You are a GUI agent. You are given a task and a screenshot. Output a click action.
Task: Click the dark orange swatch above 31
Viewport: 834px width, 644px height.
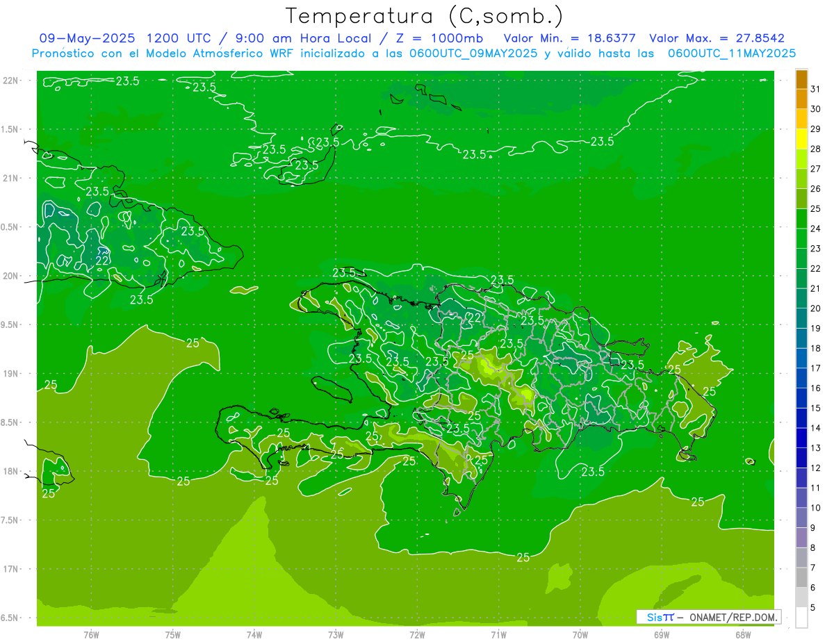coord(801,79)
